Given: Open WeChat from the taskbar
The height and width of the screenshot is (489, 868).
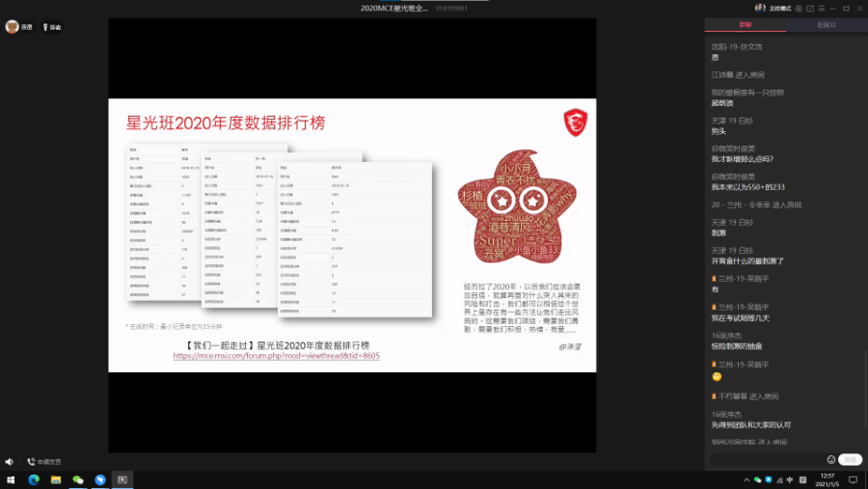Looking at the screenshot, I should (78, 479).
